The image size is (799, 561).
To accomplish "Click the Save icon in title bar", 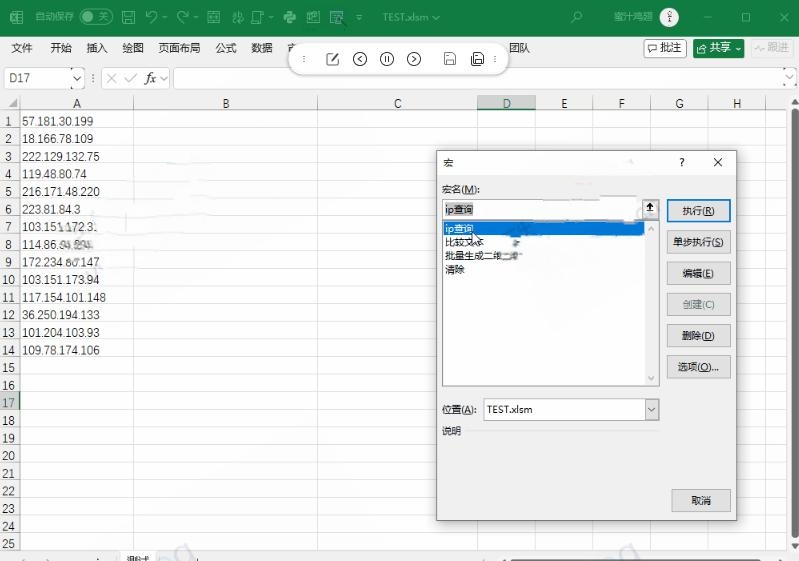I will (128, 17).
